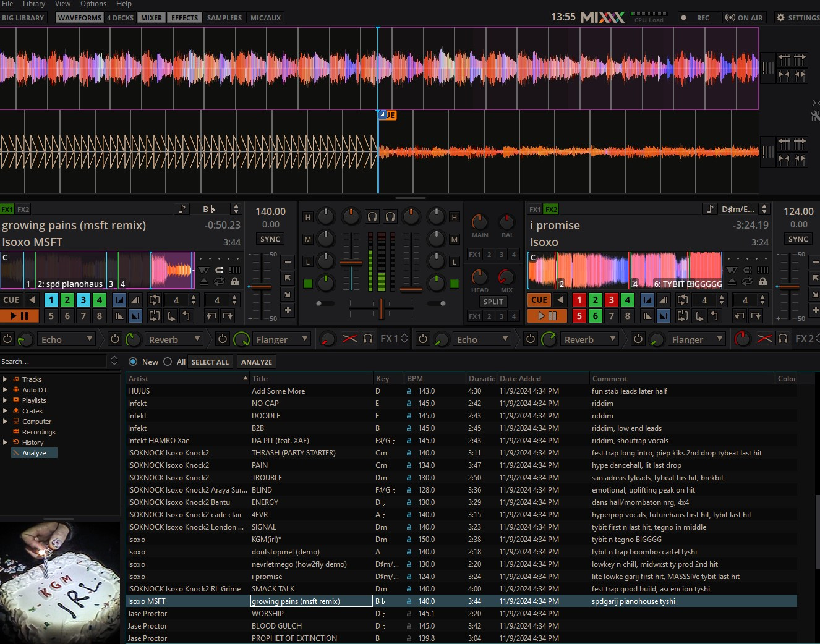Toggle FX2 unit headphone routing icon
This screenshot has width=820, height=644.
point(783,338)
